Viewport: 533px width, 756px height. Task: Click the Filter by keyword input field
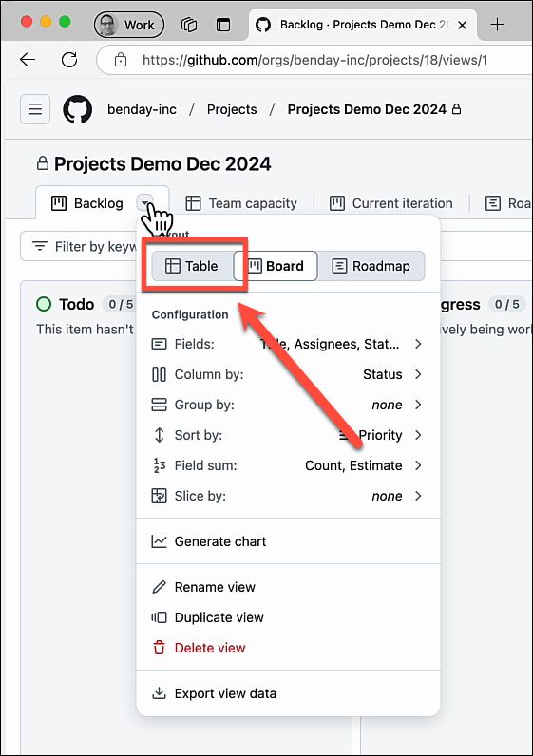click(80, 246)
